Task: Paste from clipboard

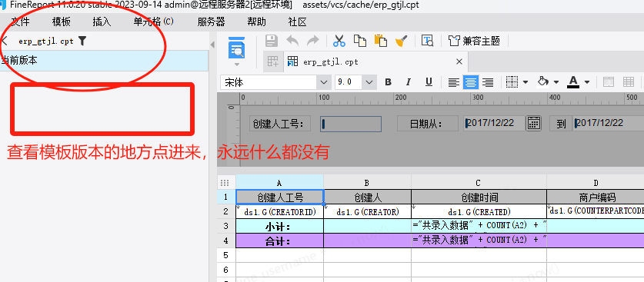Action: point(381,41)
